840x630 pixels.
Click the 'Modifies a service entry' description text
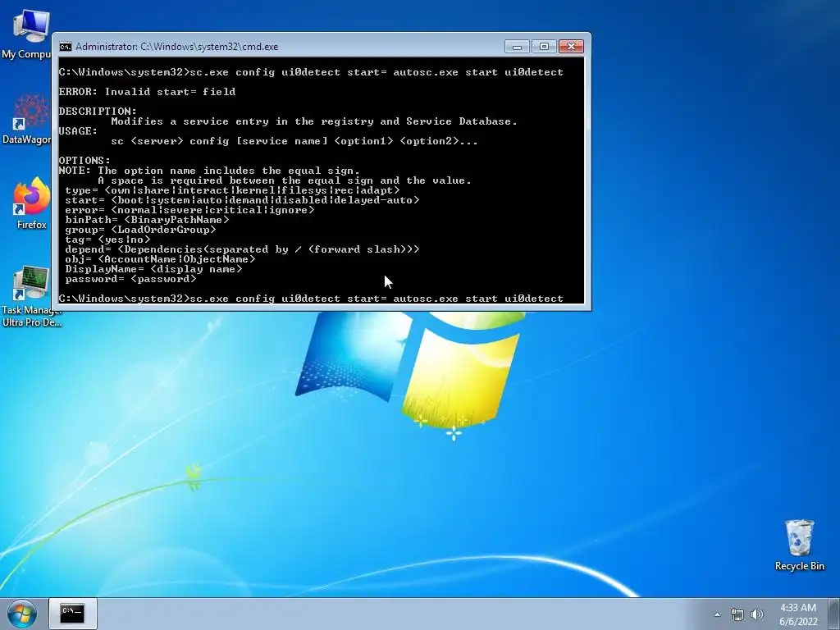[314, 121]
